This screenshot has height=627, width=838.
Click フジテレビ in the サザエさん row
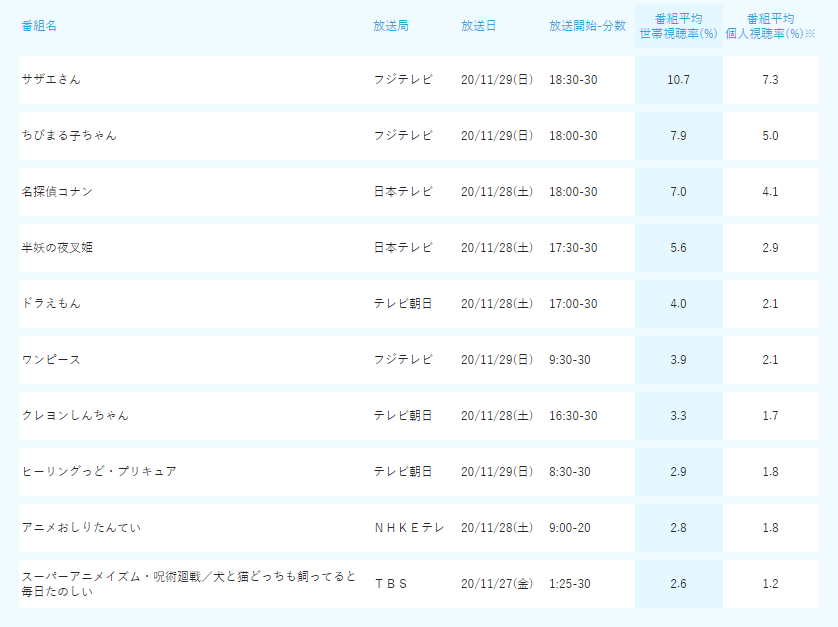[403, 80]
